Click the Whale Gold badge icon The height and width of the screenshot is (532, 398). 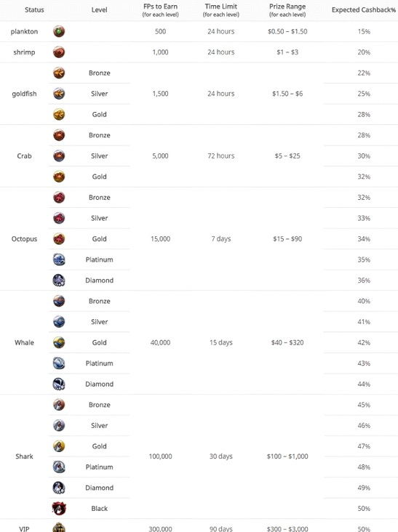click(x=59, y=342)
